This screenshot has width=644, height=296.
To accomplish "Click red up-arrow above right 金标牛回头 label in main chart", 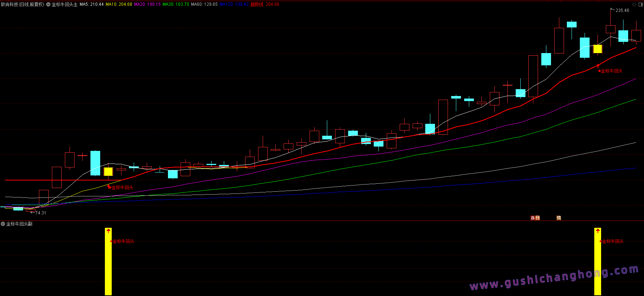I will click(x=598, y=66).
